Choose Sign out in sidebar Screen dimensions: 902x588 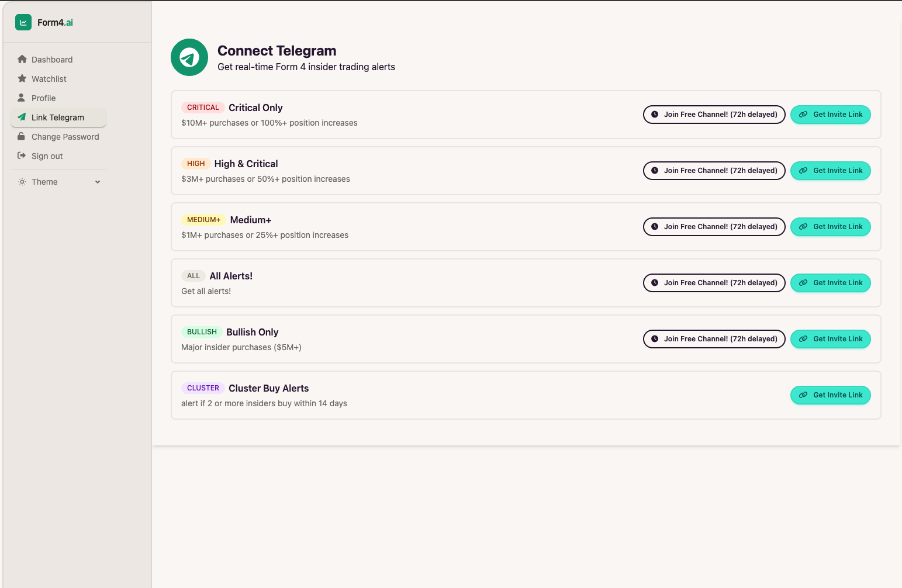coord(58,155)
